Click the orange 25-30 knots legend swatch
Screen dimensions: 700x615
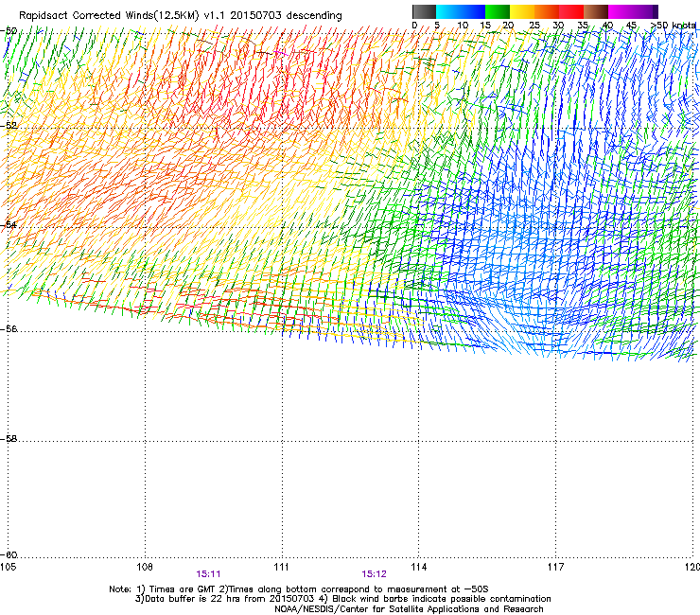(547, 11)
